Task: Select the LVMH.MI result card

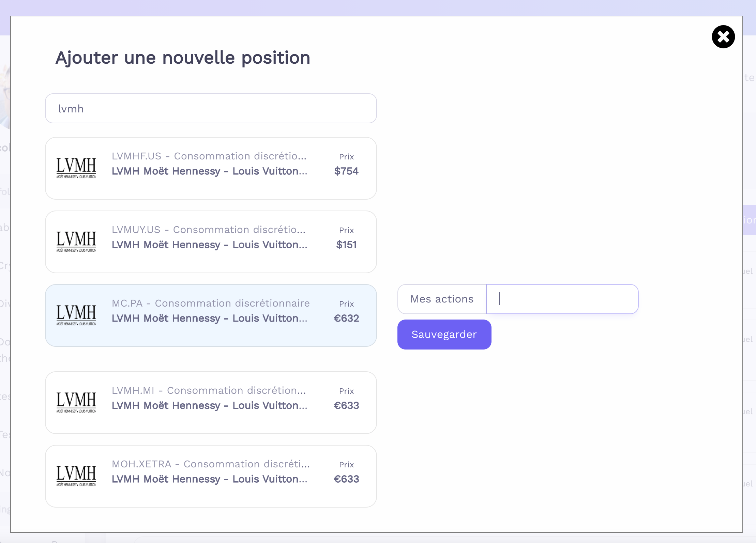Action: pos(211,403)
